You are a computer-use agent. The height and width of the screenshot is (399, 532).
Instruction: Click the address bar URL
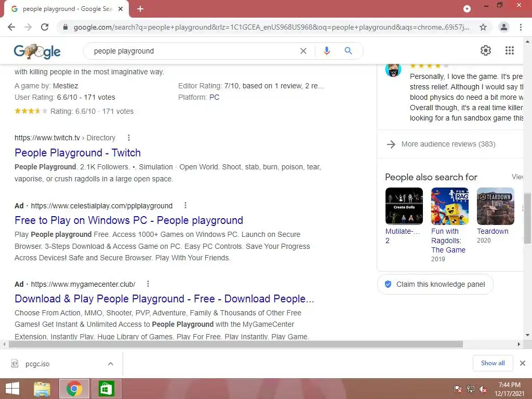[271, 27]
